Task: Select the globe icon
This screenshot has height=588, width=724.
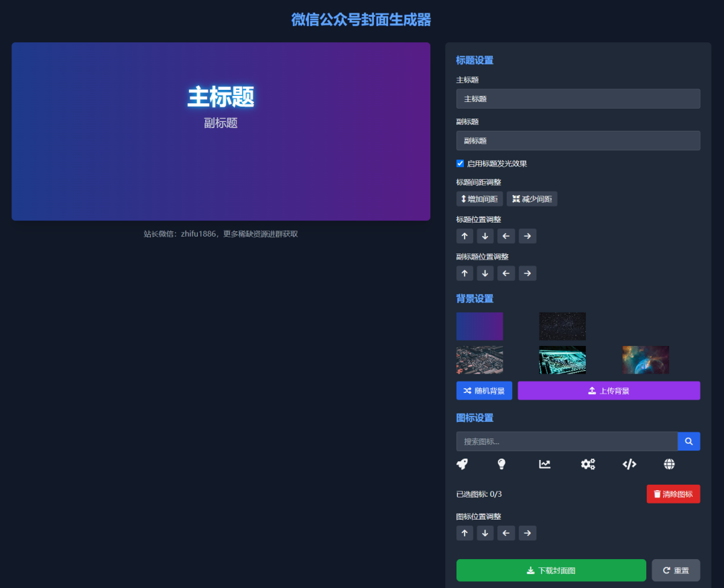Action: (x=669, y=464)
